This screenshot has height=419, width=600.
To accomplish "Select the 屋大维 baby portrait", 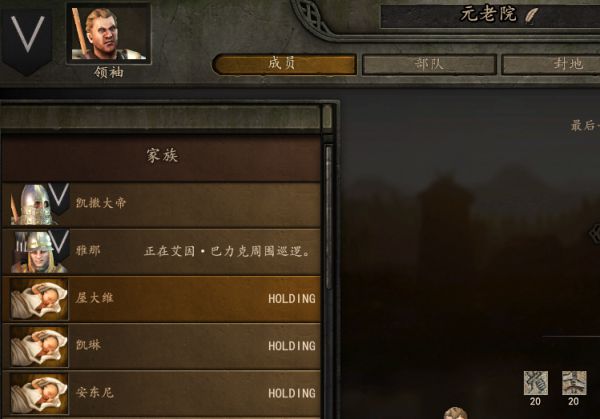I will [x=39, y=299].
